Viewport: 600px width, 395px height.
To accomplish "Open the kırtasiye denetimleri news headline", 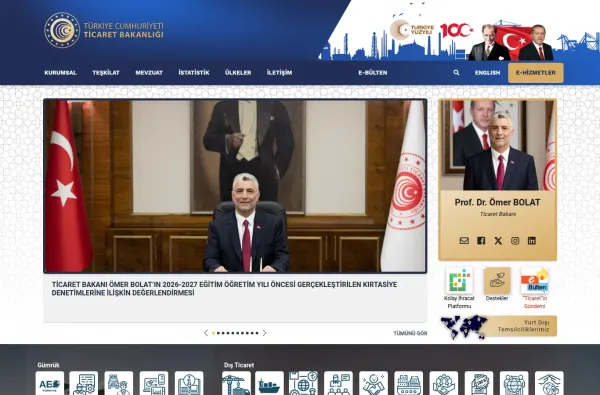I will pos(224,289).
